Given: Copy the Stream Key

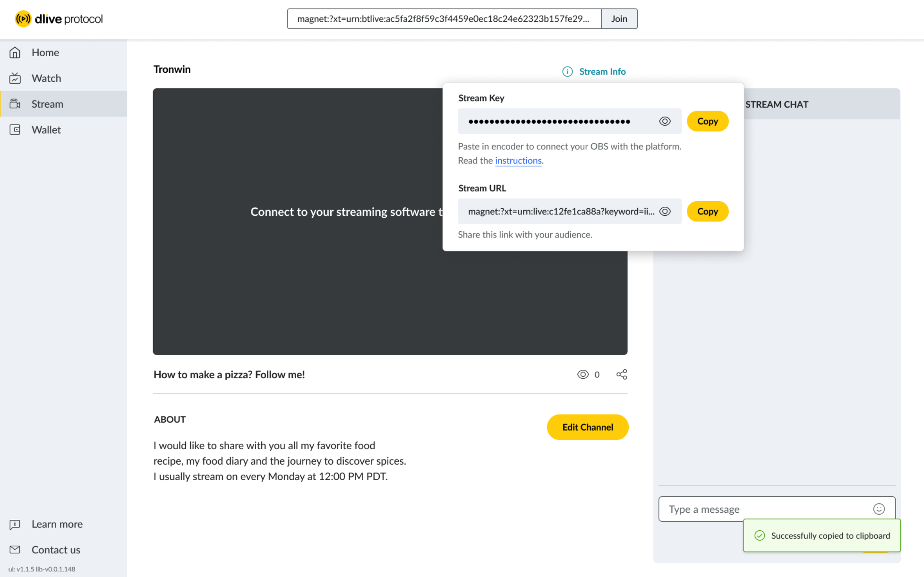Looking at the screenshot, I should click(707, 121).
